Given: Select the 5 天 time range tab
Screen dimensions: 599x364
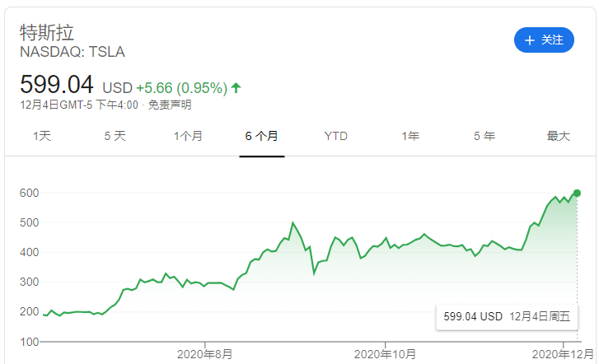Looking at the screenshot, I should [115, 136].
